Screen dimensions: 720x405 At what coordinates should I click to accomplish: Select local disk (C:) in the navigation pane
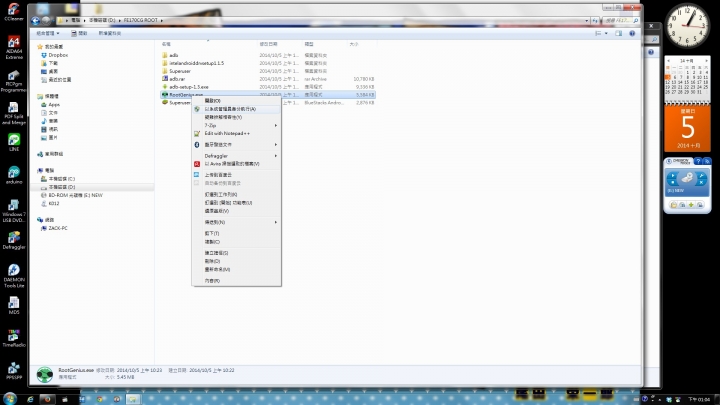[62, 179]
